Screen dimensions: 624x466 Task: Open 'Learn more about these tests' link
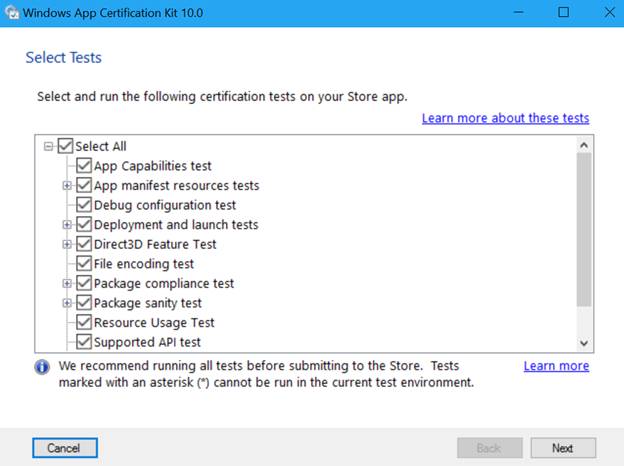[505, 118]
